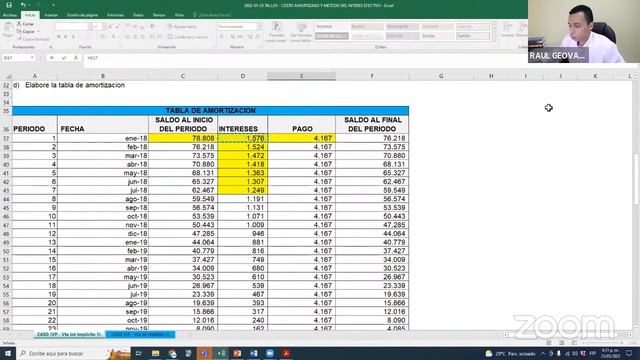Confirm formula entry with the check icon
This screenshot has width=640, height=360.
[64, 58]
